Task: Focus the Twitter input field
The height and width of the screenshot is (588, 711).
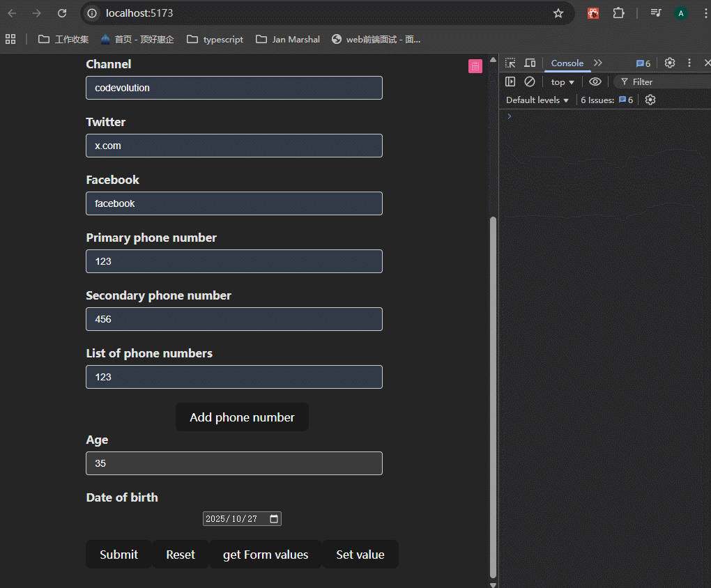Action: click(234, 146)
